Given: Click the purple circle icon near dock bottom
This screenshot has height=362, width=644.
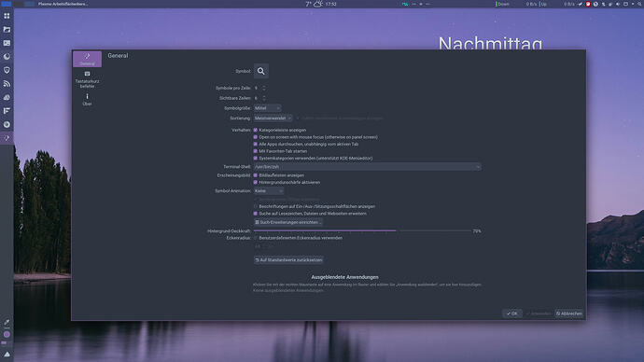Looking at the screenshot, I should tap(7, 335).
